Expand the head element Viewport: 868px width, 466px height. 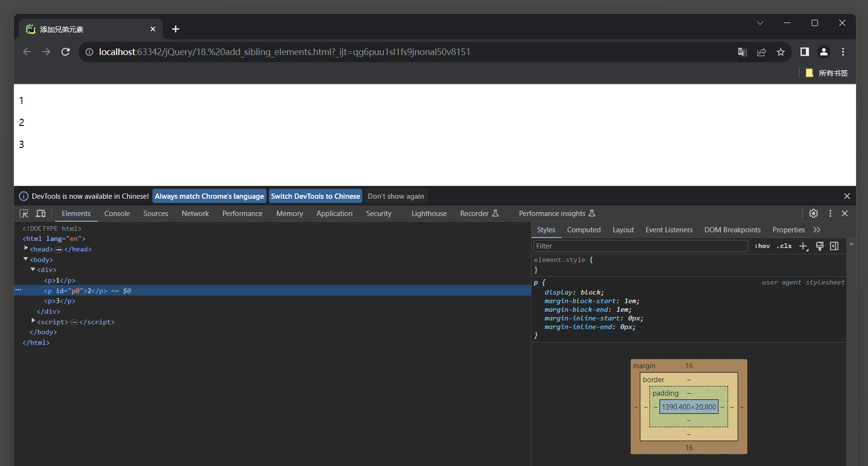tap(26, 249)
